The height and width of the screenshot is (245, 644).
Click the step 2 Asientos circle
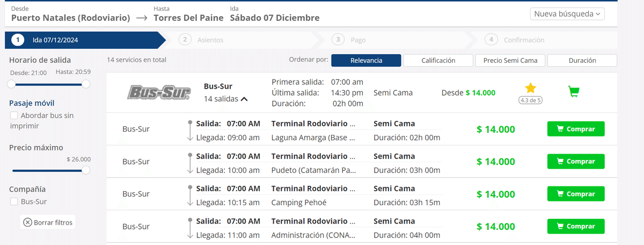click(186, 40)
